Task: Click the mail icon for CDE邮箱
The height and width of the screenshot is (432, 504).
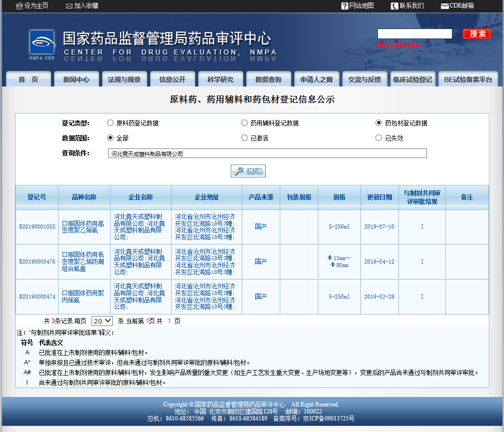Action: [445, 6]
